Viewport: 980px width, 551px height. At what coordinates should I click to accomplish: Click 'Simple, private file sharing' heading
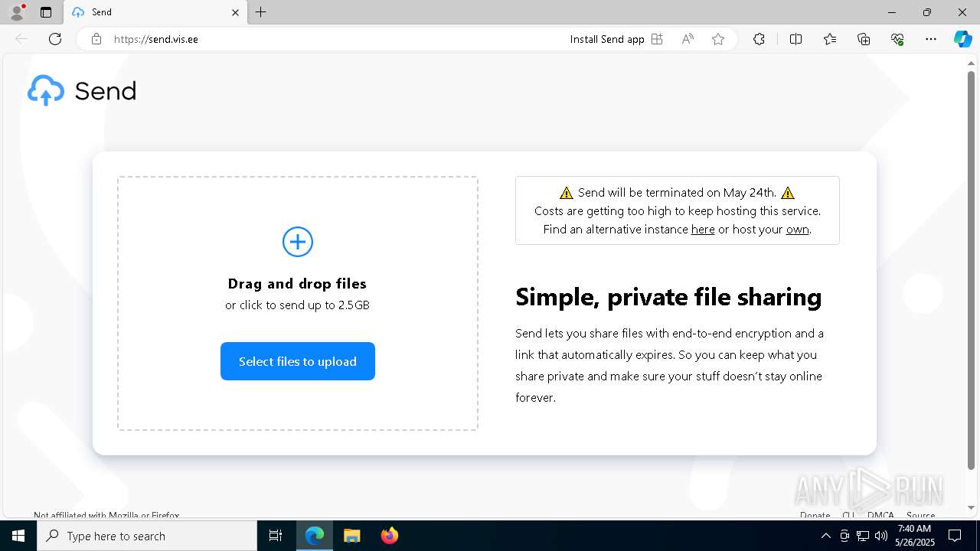pyautogui.click(x=668, y=297)
